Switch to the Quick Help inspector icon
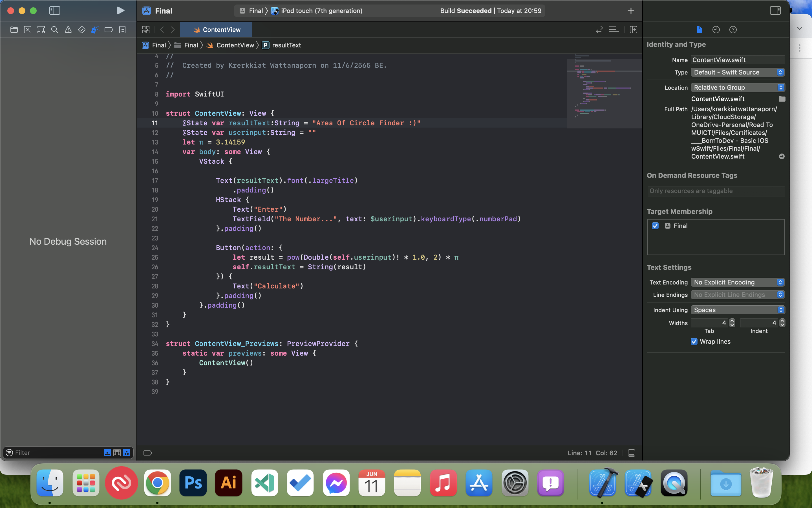 point(733,30)
